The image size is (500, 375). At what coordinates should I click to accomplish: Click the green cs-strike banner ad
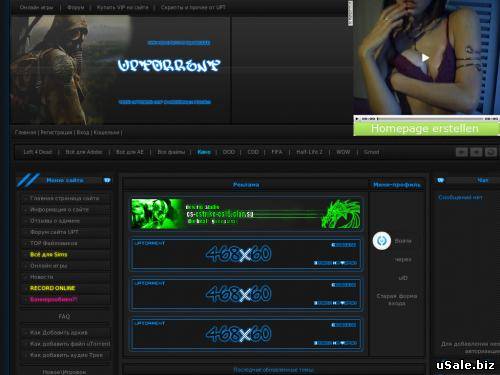point(246,214)
